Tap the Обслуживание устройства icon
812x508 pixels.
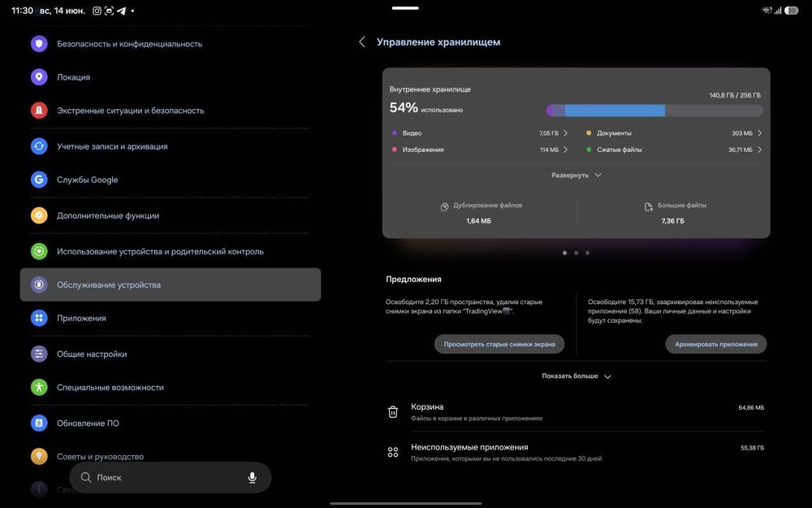click(x=39, y=284)
